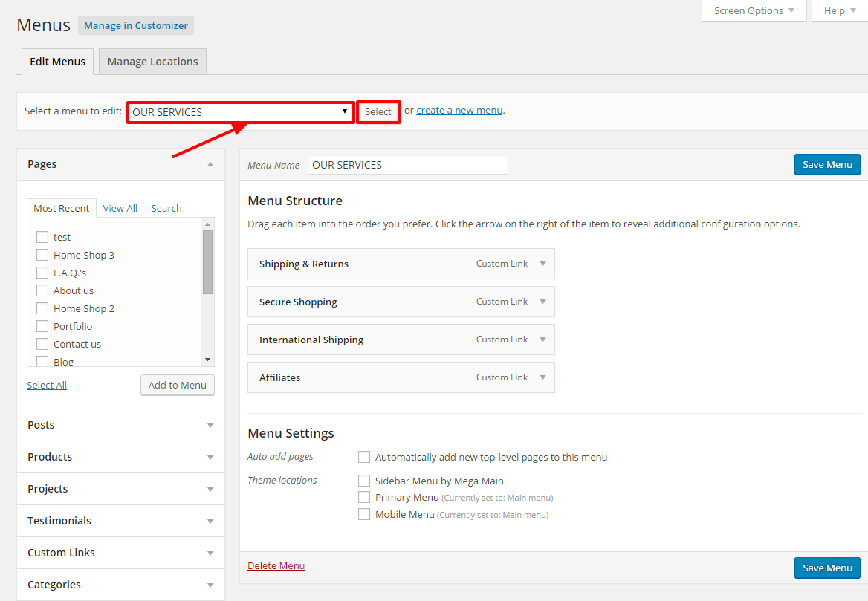
Task: Expand the Secure Shopping item arrow
Action: tap(542, 302)
